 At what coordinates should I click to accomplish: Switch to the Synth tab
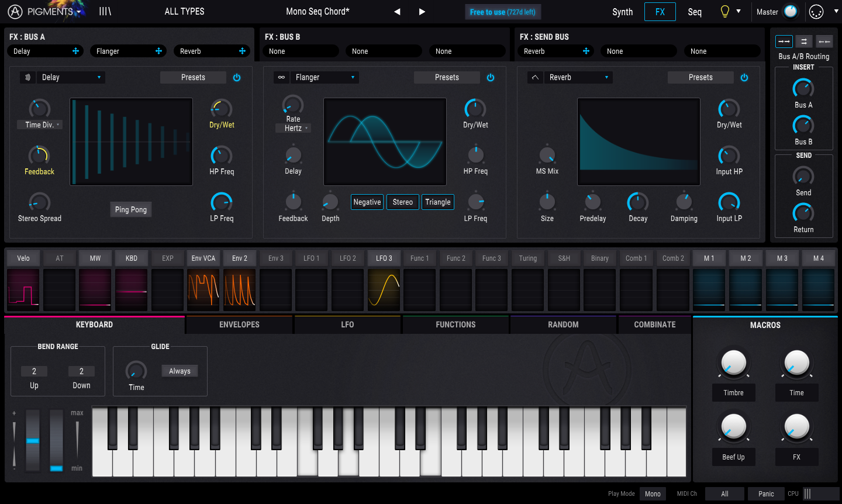coord(622,12)
